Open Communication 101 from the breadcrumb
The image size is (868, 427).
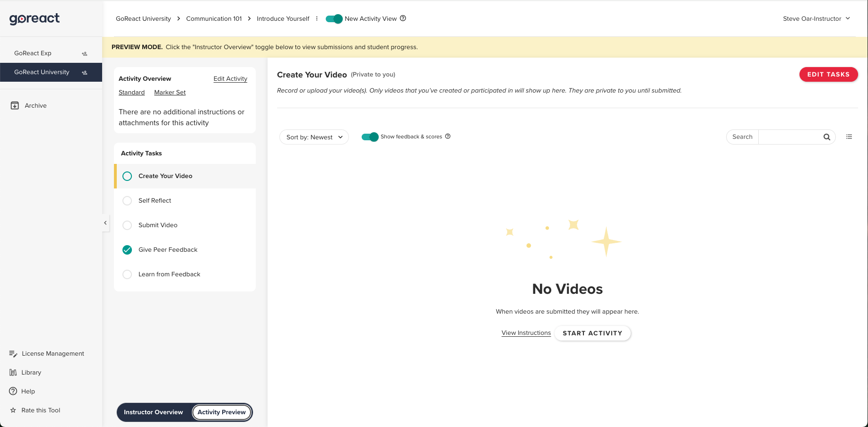214,18
